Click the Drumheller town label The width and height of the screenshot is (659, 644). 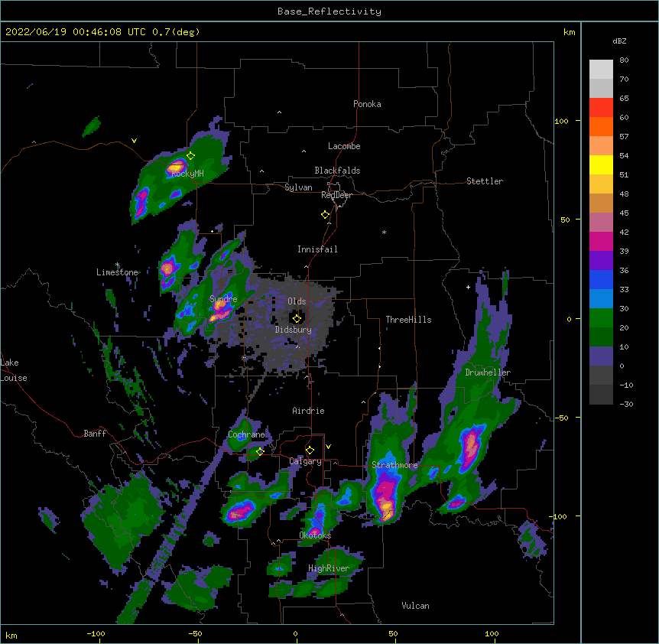click(x=488, y=372)
